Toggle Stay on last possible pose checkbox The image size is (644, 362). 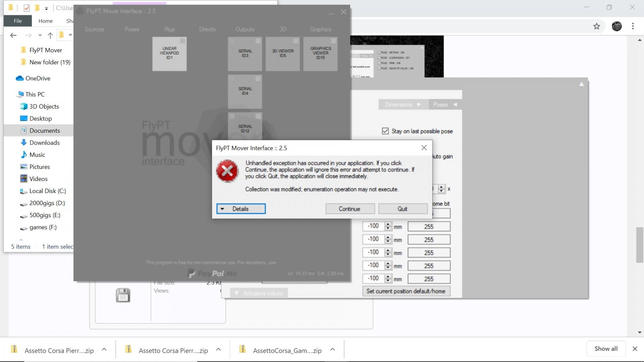(385, 131)
